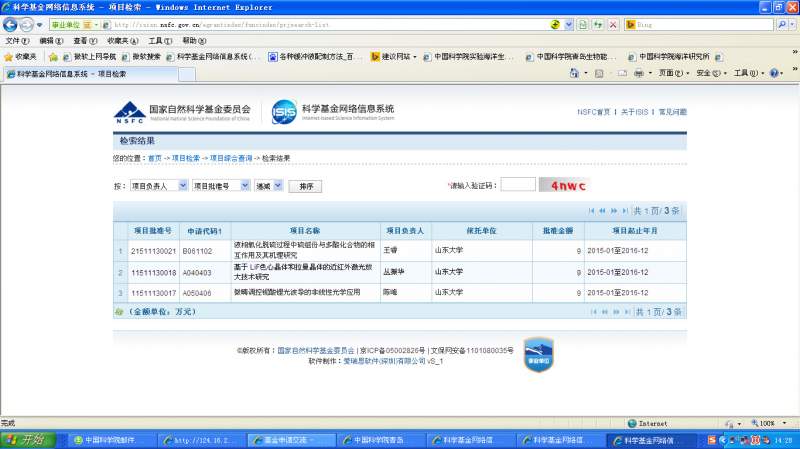Open 微软上网导航 favorites link
Viewport: 800px width, 449px height.
coord(89,57)
